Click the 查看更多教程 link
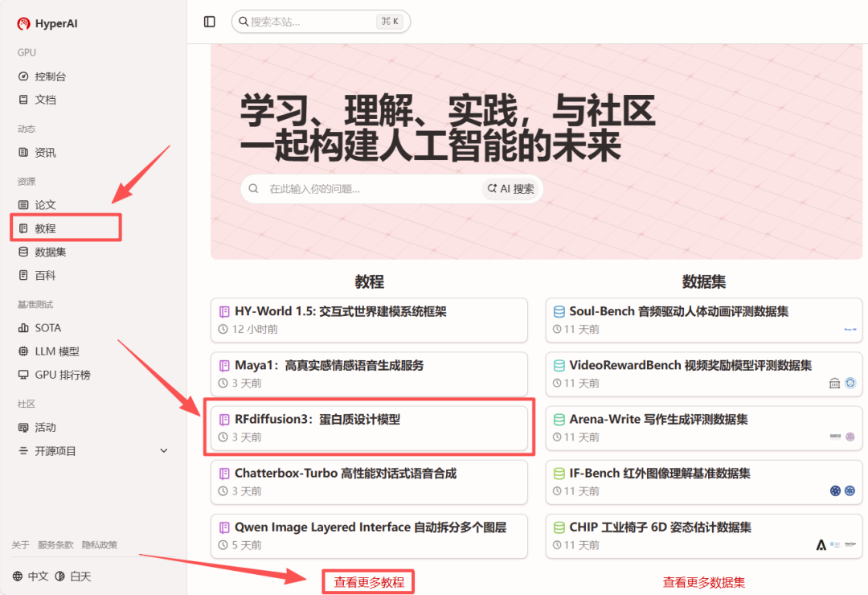This screenshot has height=595, width=868. click(368, 581)
